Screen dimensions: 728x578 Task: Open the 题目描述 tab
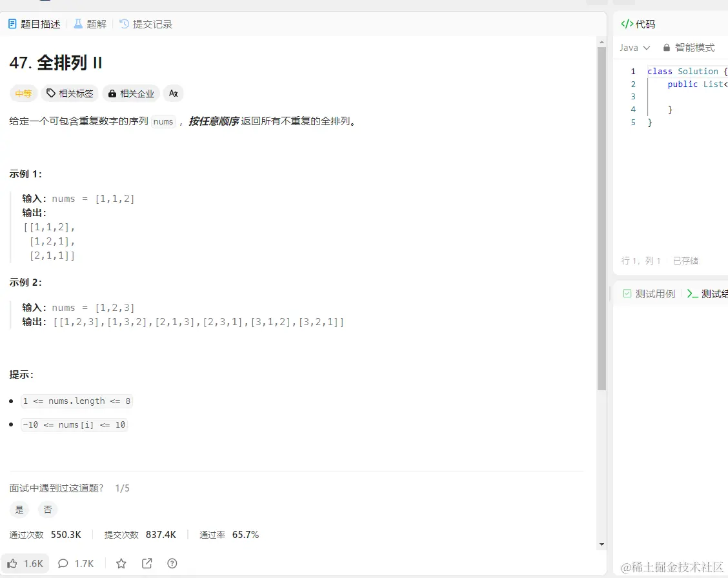34,24
